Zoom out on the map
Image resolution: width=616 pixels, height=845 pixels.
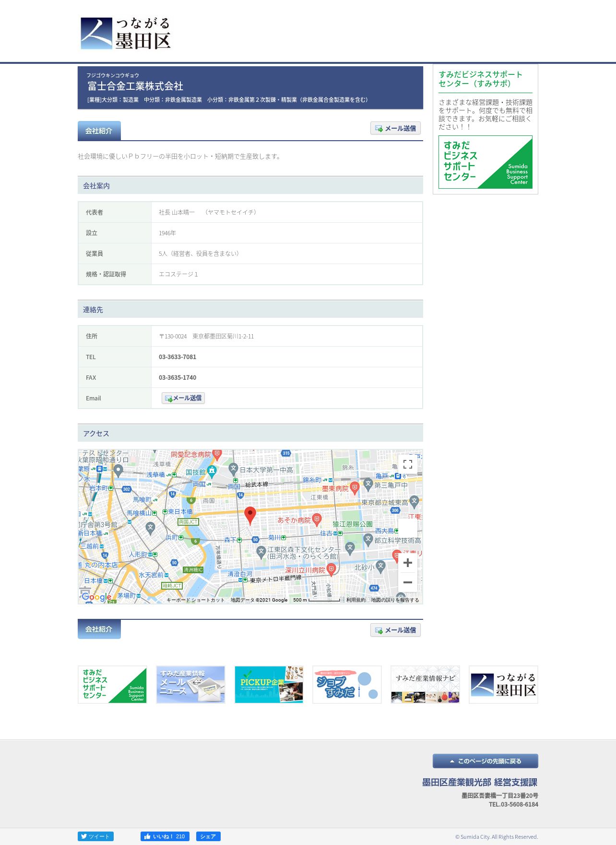click(x=408, y=582)
